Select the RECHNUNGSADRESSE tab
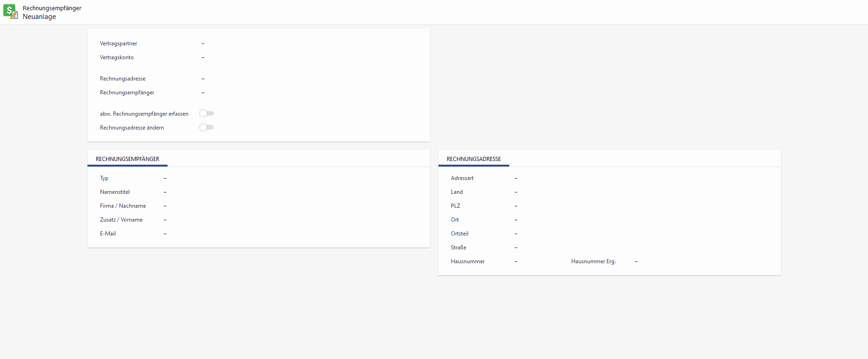Screen dimensions: 868x359 [474, 159]
